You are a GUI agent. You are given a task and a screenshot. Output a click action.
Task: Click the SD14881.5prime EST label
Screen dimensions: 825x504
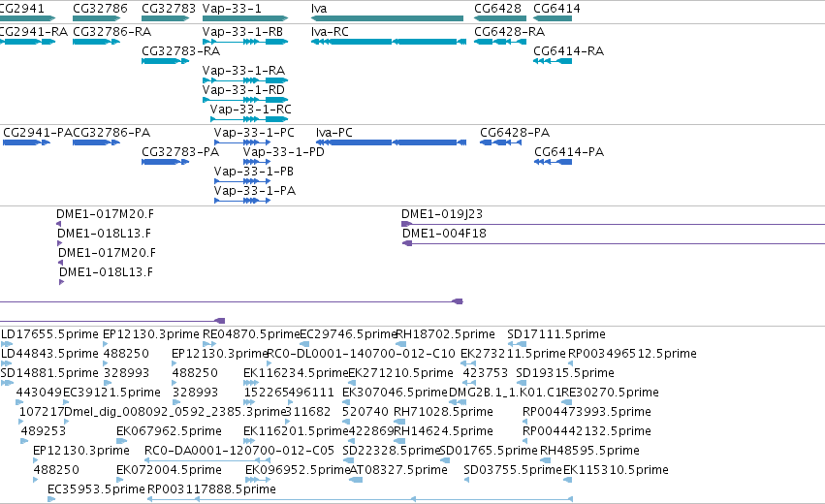click(x=49, y=373)
